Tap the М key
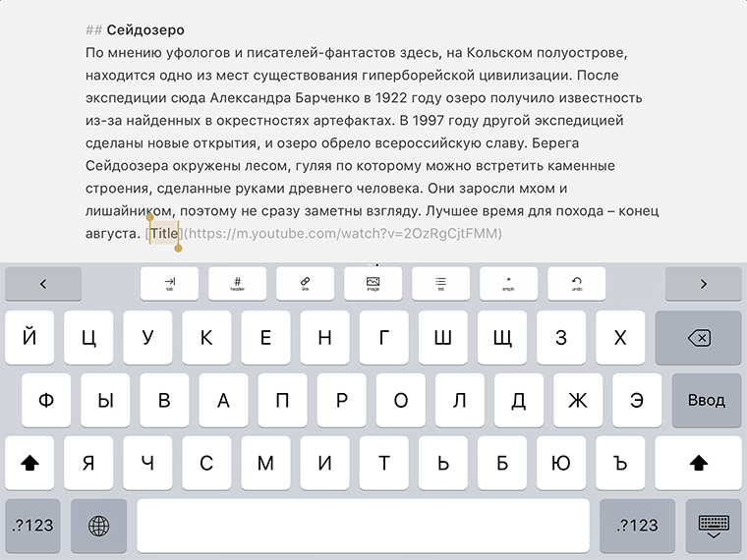 pyautogui.click(x=265, y=463)
